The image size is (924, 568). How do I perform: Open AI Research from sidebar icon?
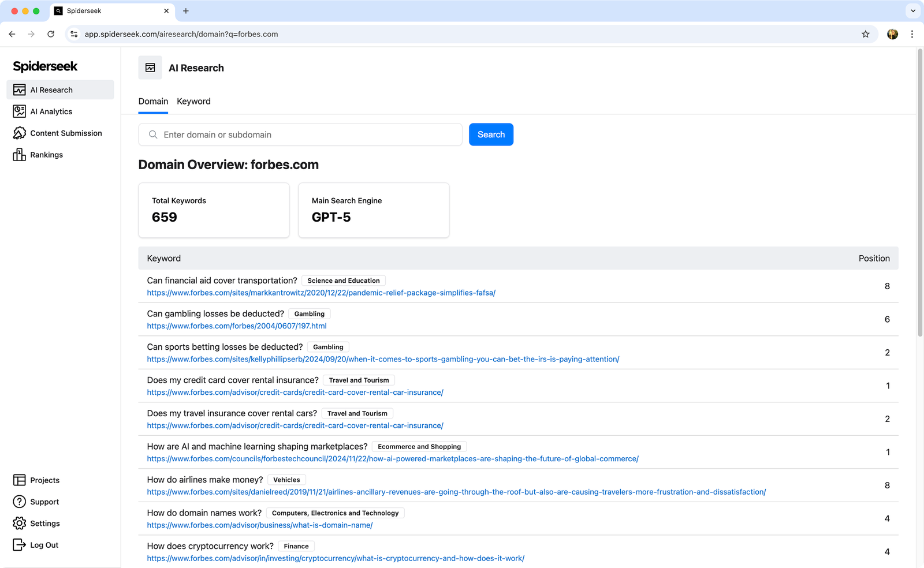click(19, 90)
